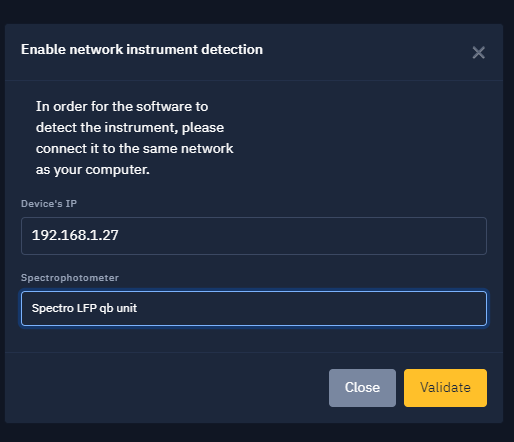Focus the Device's IP input field
The width and height of the screenshot is (514, 442).
tap(254, 236)
